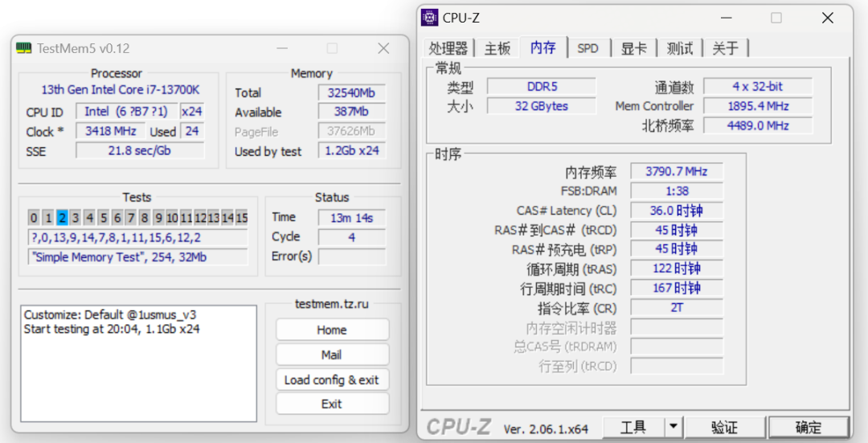Image resolution: width=868 pixels, height=443 pixels.
Task: Switch to the 主板 tab
Action: click(x=497, y=48)
